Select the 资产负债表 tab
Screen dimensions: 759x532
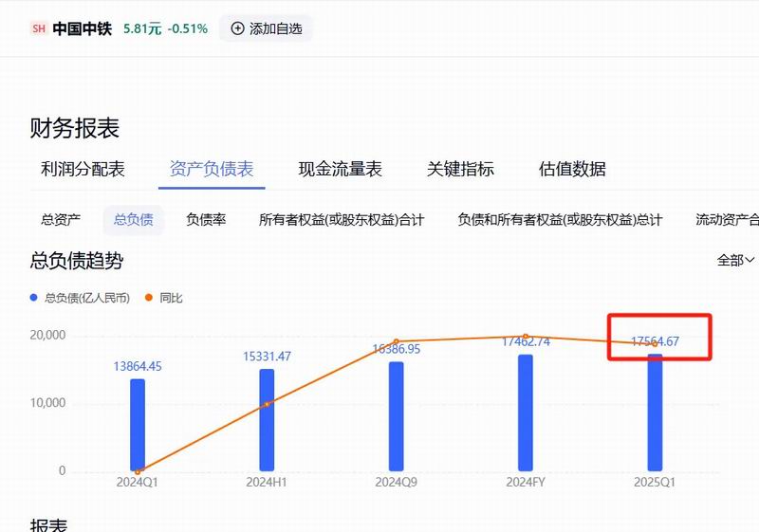tap(212, 170)
